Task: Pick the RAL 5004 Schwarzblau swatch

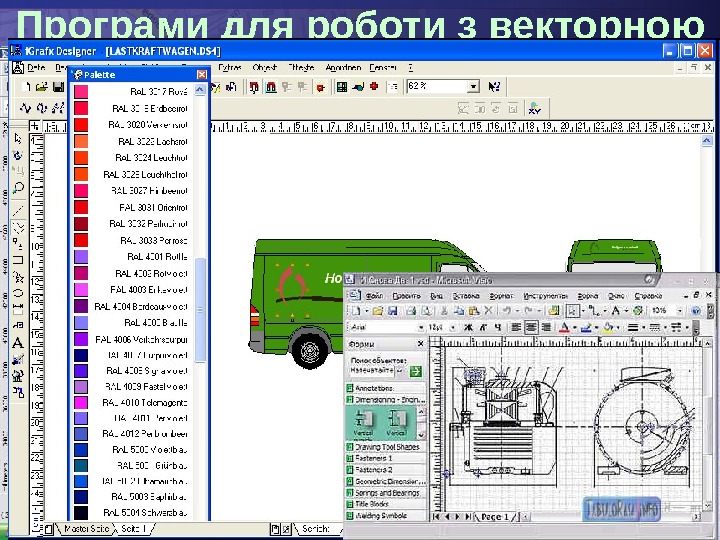Action: [x=81, y=512]
